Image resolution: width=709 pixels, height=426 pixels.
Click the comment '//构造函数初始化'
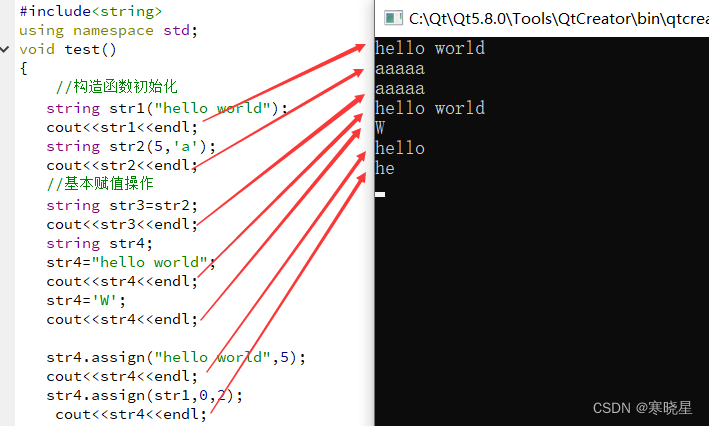point(117,86)
